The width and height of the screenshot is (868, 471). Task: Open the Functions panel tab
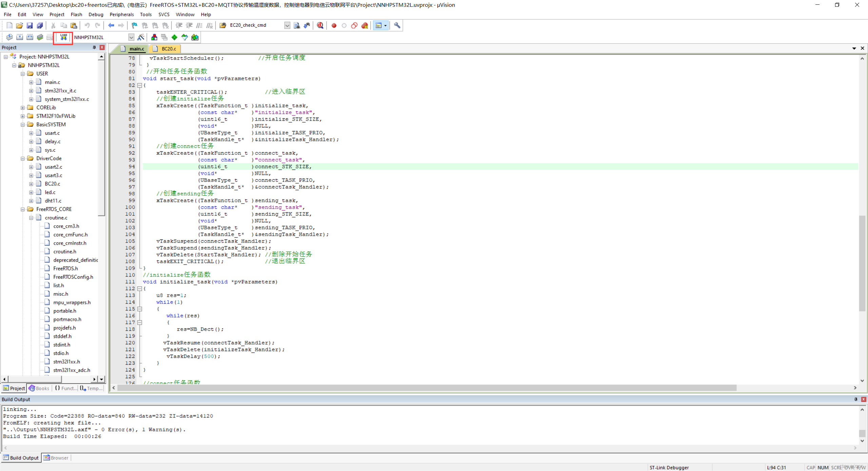(x=66, y=388)
